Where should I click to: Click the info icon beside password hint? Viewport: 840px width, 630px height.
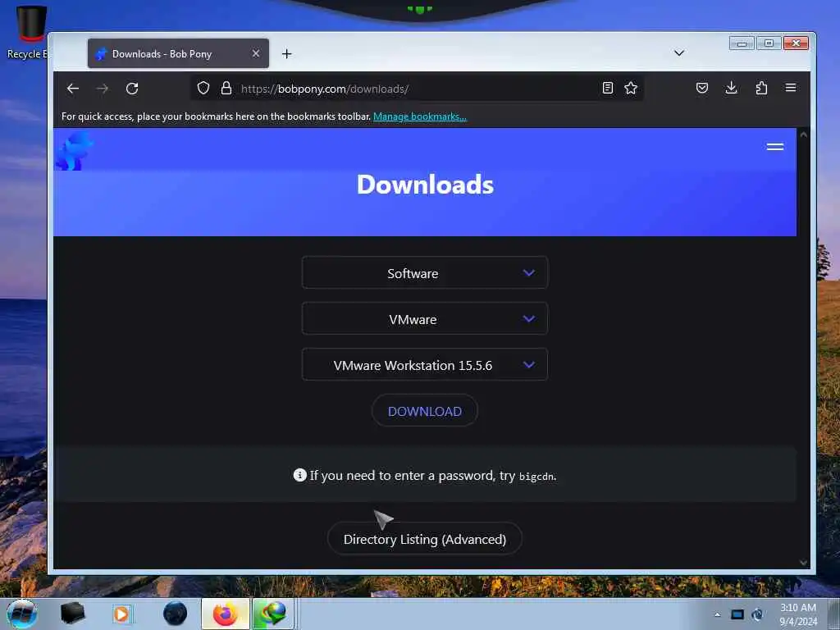300,475
